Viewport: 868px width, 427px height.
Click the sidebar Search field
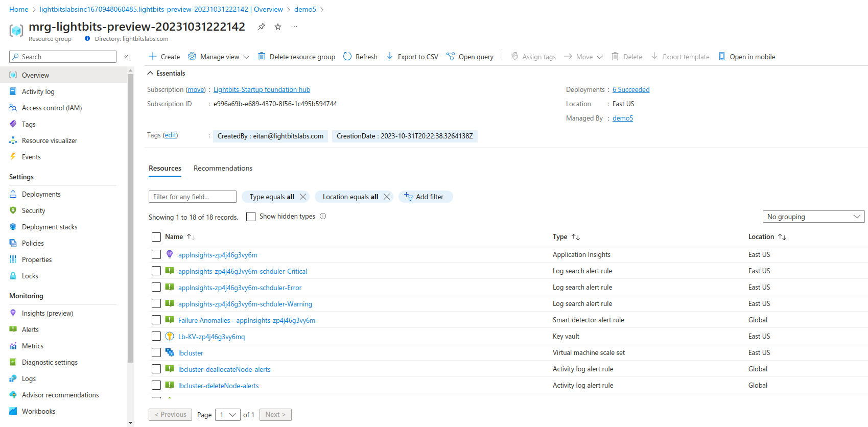[63, 57]
